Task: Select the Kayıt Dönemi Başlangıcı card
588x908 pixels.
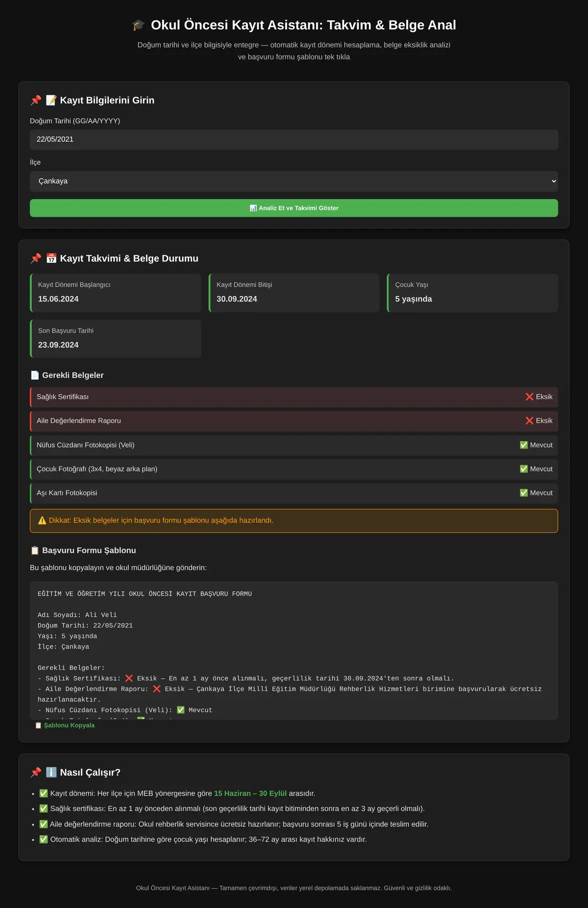Action: click(116, 293)
